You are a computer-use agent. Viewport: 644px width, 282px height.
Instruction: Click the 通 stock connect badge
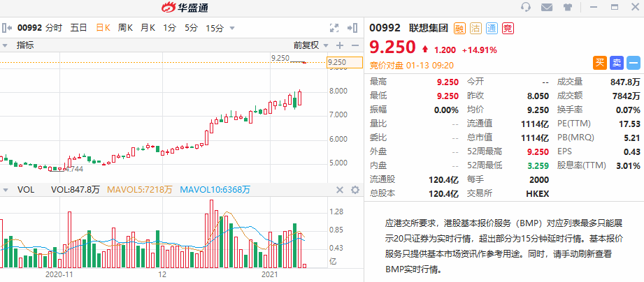[x=492, y=29]
